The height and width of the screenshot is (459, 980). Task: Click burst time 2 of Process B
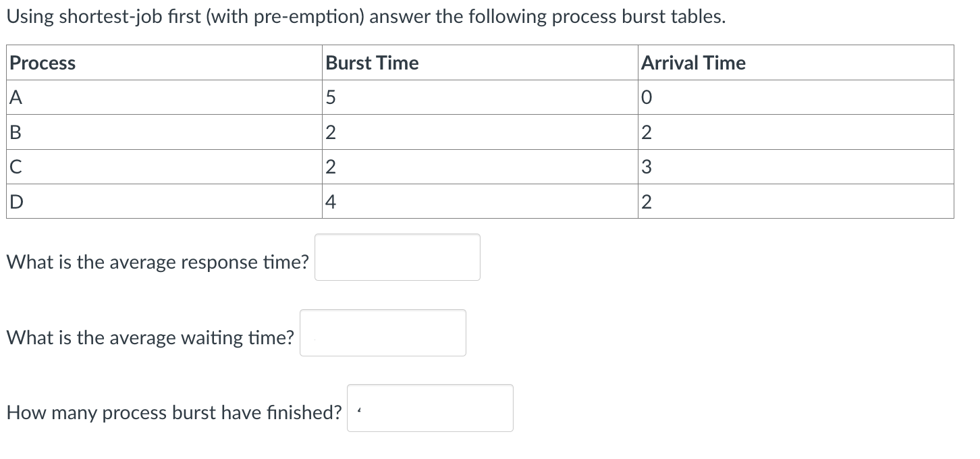coord(329,132)
